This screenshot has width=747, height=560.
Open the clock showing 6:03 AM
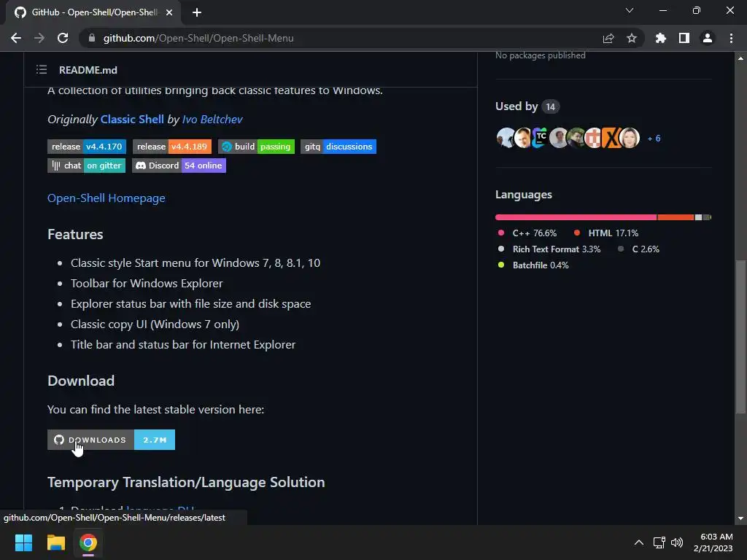[x=713, y=542]
